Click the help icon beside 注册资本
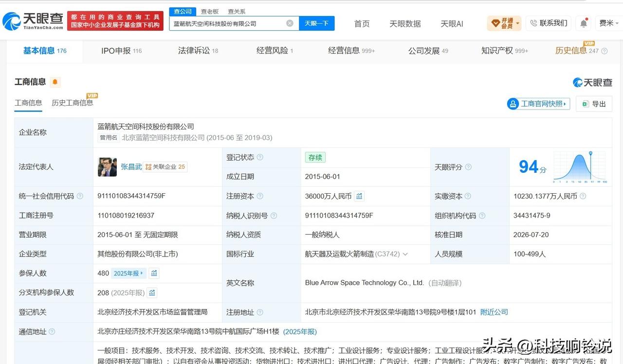The width and height of the screenshot is (623, 364). (260, 196)
